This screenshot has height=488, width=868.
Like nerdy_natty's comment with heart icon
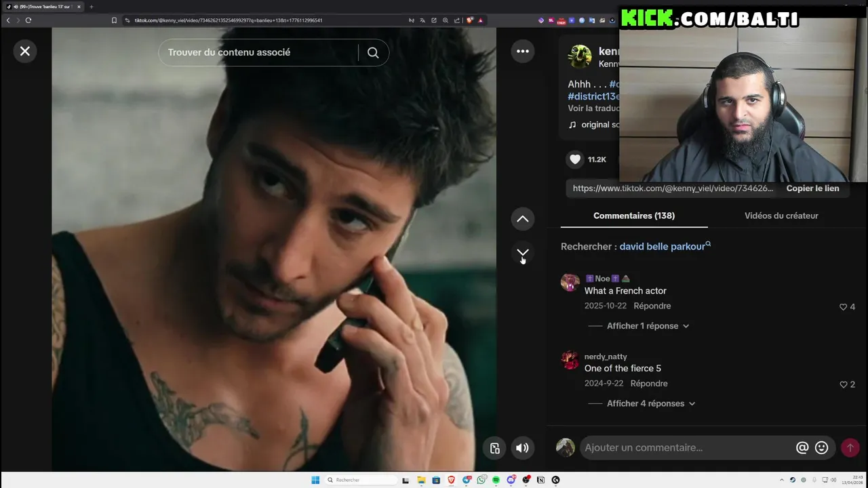(843, 384)
